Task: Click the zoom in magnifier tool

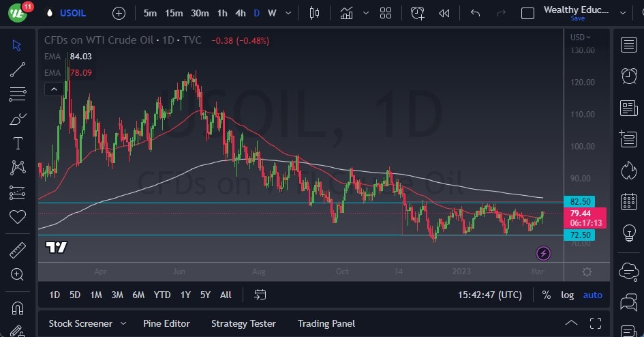Action: (x=18, y=274)
